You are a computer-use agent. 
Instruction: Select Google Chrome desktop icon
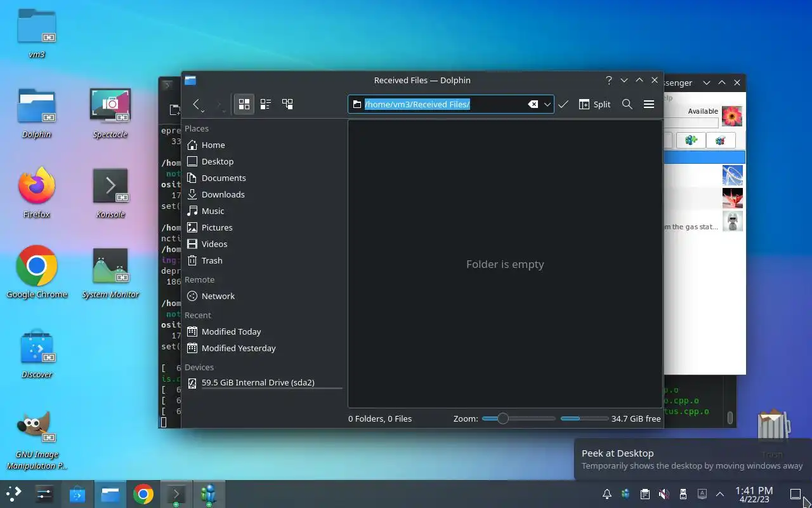[x=37, y=273]
